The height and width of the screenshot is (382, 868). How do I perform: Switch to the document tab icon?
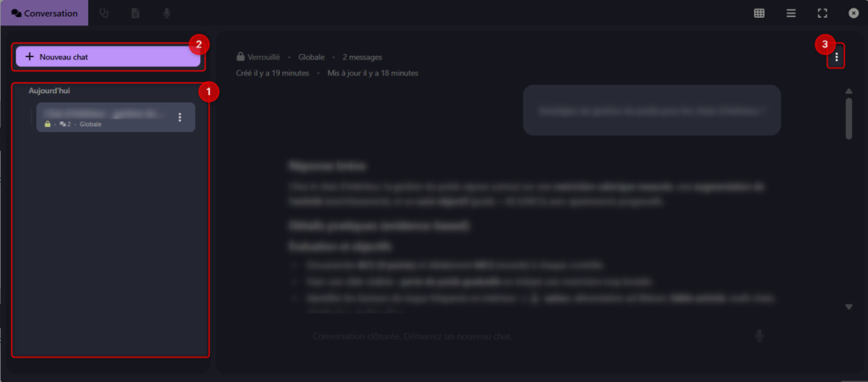pyautogui.click(x=135, y=13)
